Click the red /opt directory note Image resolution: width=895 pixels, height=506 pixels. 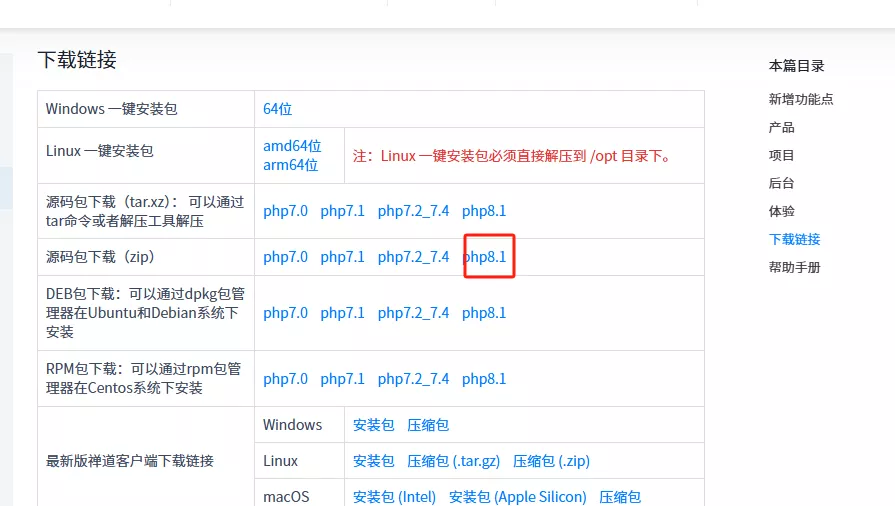(513, 156)
